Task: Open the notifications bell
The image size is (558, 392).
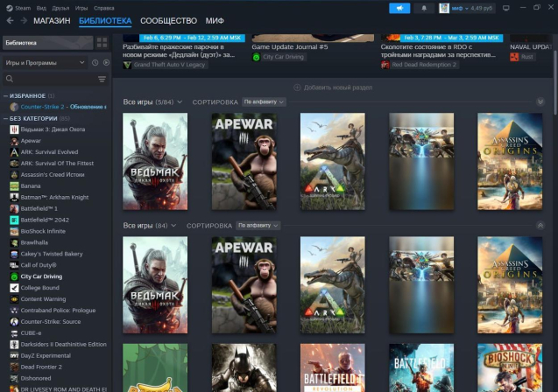Action: click(x=424, y=8)
